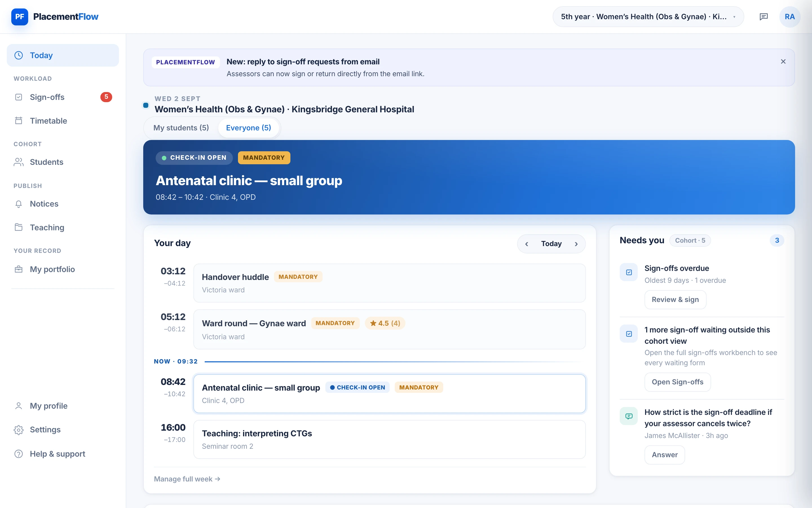
Task: Open Help & support in the sidebar
Action: 63,454
